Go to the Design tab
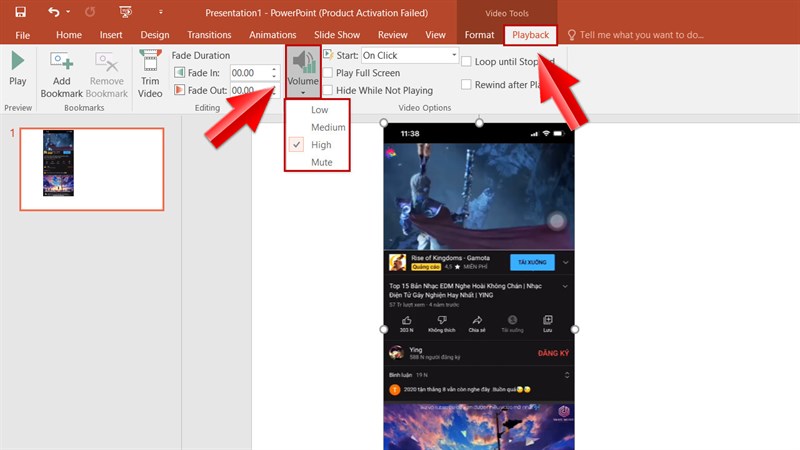 (x=155, y=35)
